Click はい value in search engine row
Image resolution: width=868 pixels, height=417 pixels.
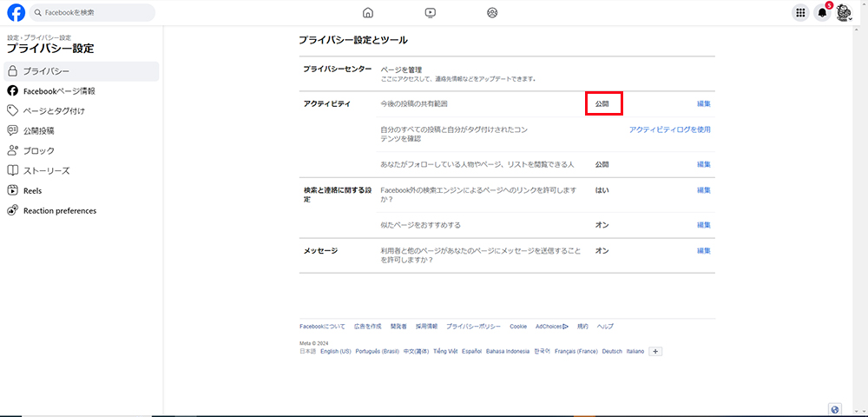pos(602,190)
